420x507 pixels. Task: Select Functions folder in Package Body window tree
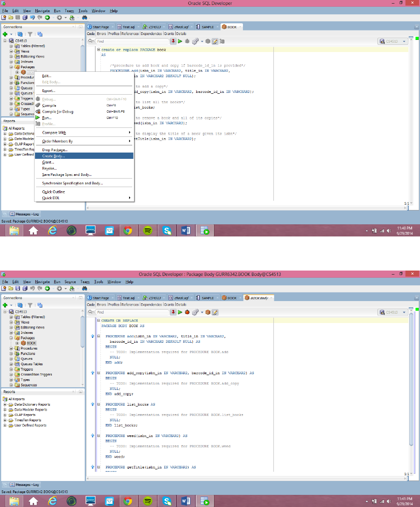tap(28, 354)
